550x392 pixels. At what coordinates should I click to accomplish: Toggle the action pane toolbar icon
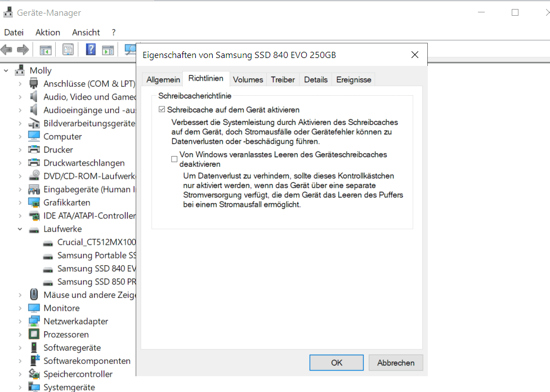pos(108,50)
